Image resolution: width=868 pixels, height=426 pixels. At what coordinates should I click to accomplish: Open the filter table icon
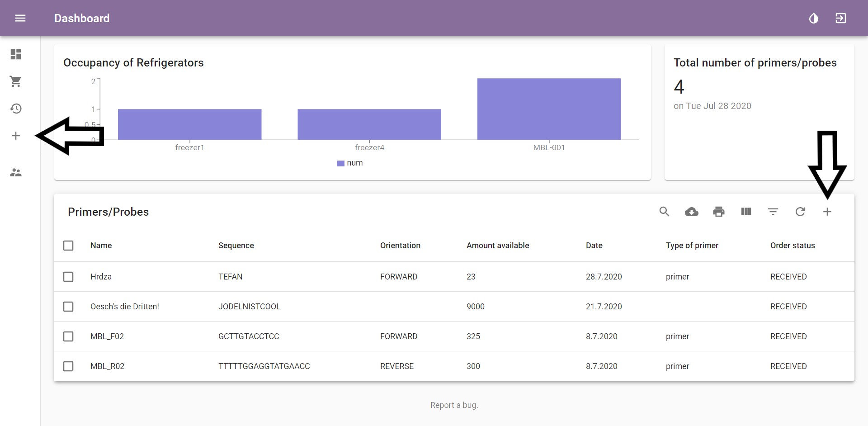pos(773,212)
